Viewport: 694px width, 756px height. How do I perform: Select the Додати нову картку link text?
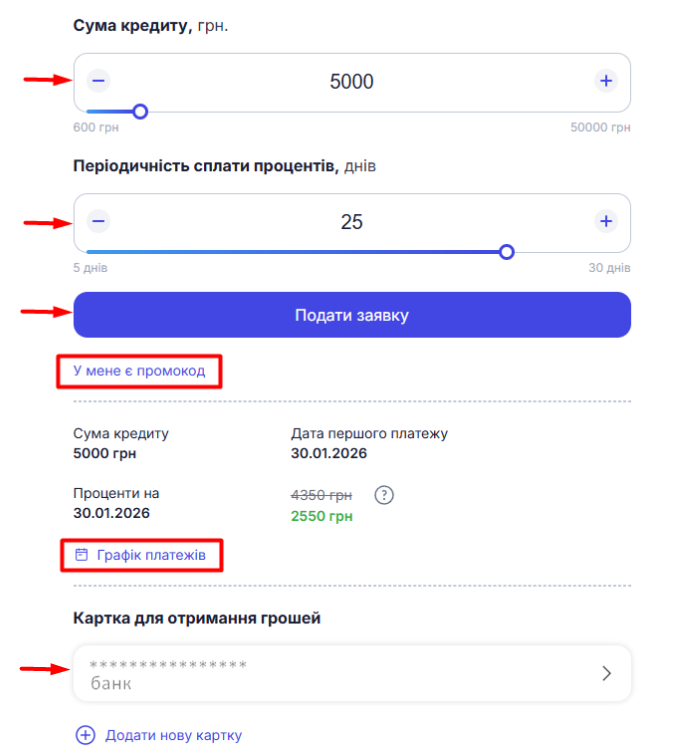click(173, 735)
